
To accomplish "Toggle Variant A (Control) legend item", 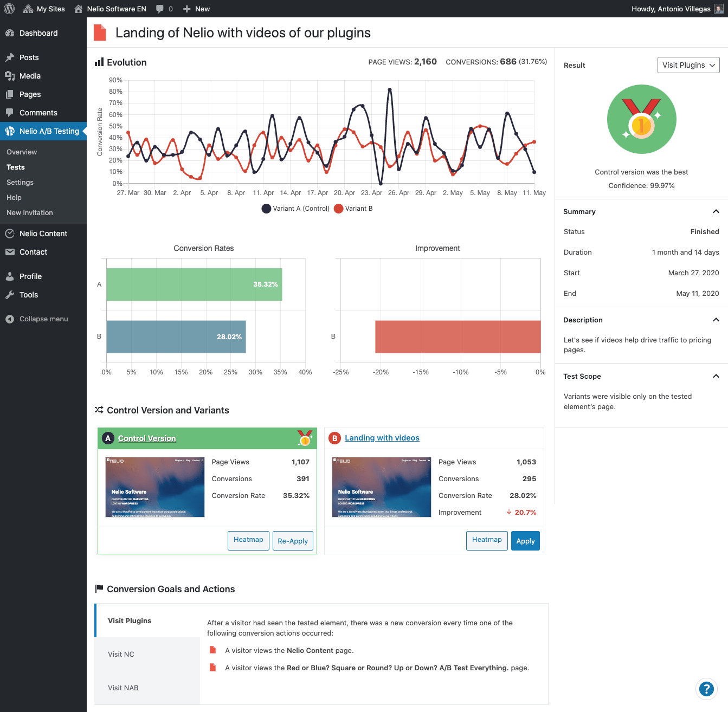I will (x=295, y=209).
